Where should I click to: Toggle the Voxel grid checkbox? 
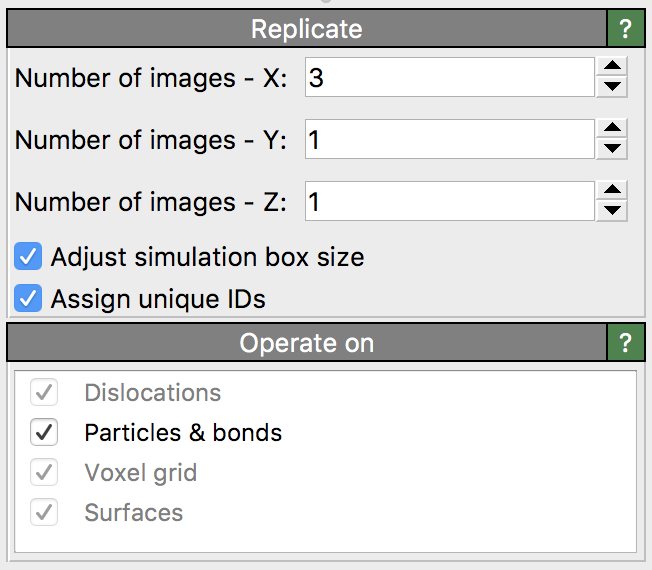45,473
